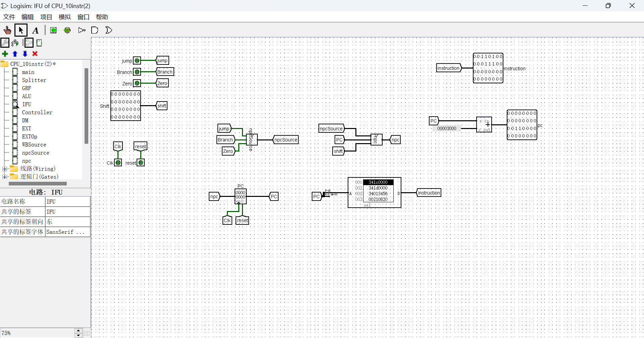This screenshot has height=338, width=644.
Task: Select the ALU circuit
Action: tap(27, 96)
